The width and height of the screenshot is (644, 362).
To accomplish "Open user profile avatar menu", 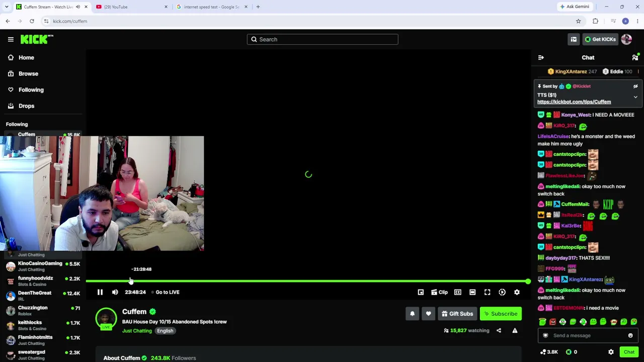I will (x=626, y=39).
